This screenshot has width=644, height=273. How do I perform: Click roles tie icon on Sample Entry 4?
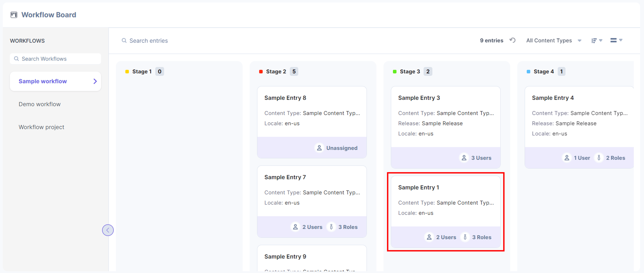(599, 158)
